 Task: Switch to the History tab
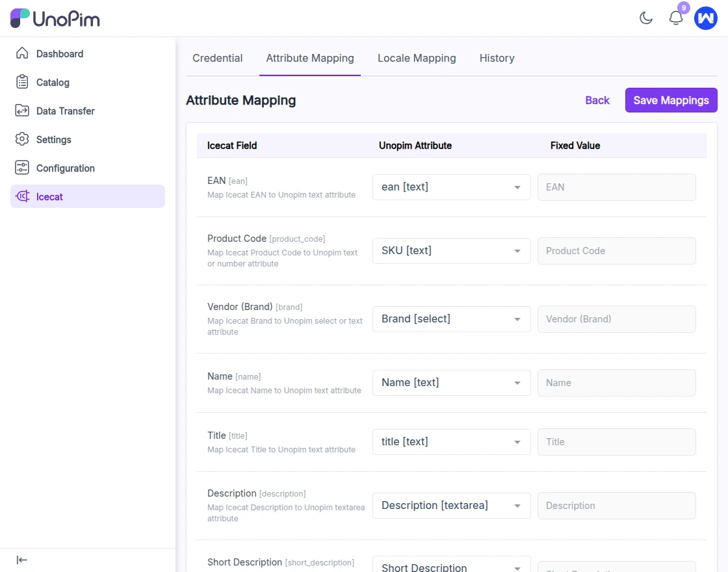click(x=497, y=58)
